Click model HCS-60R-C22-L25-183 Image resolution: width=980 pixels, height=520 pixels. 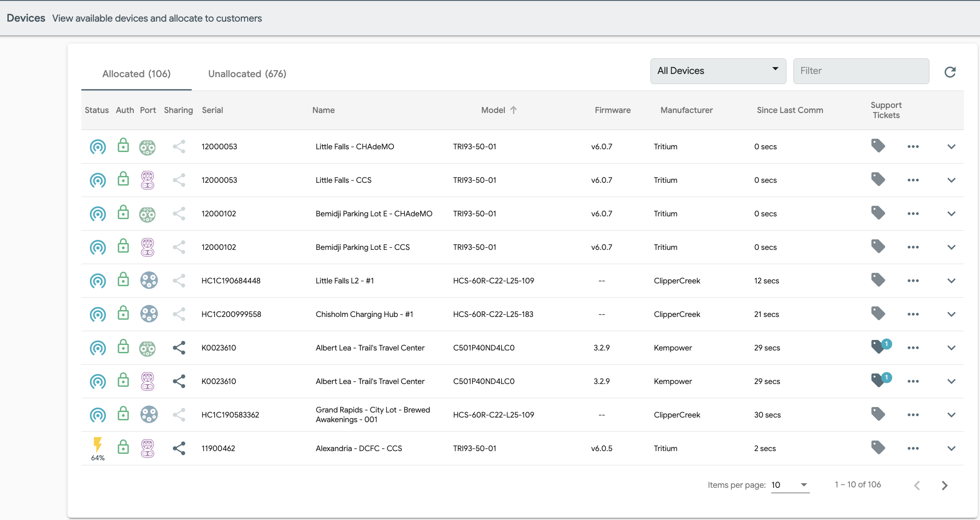tap(493, 314)
